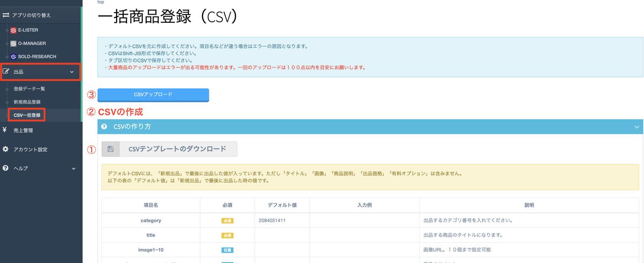This screenshot has width=644, height=263.
Task: Click the category row's 必須 badge
Action: pos(227,221)
